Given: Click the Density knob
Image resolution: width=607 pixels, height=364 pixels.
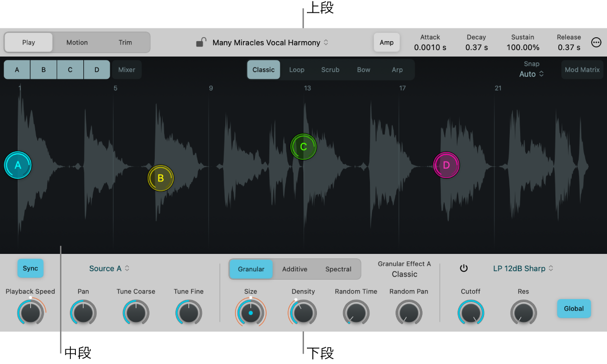Looking at the screenshot, I should pyautogui.click(x=303, y=313).
